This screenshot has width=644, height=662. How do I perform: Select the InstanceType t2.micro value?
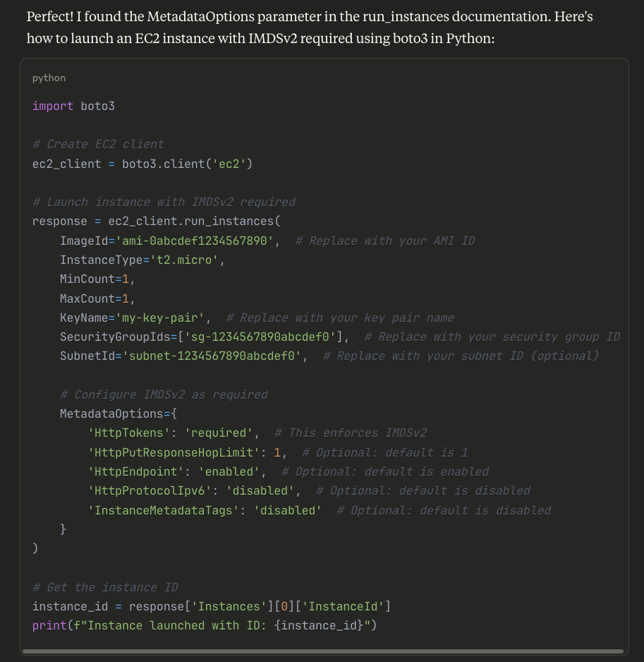186,260
